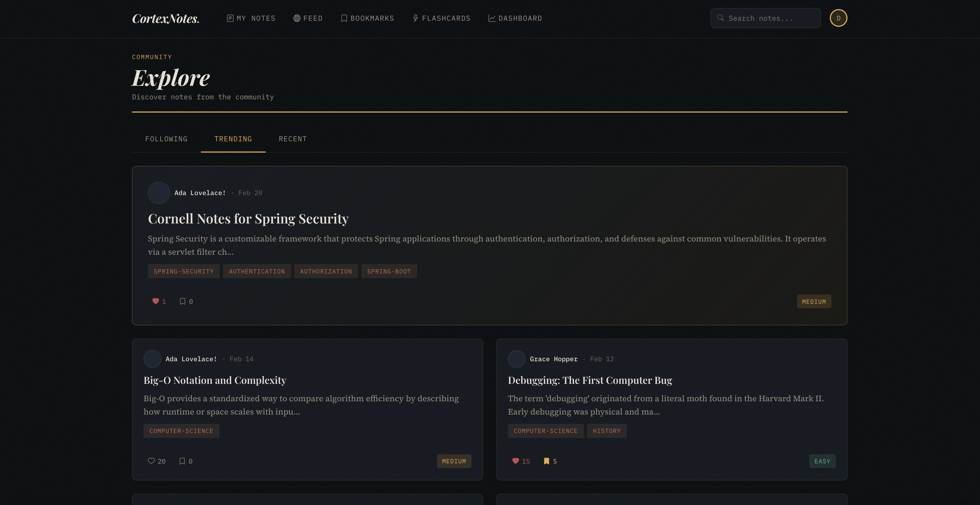
Task: Go to the Flashcards page
Action: (442, 18)
